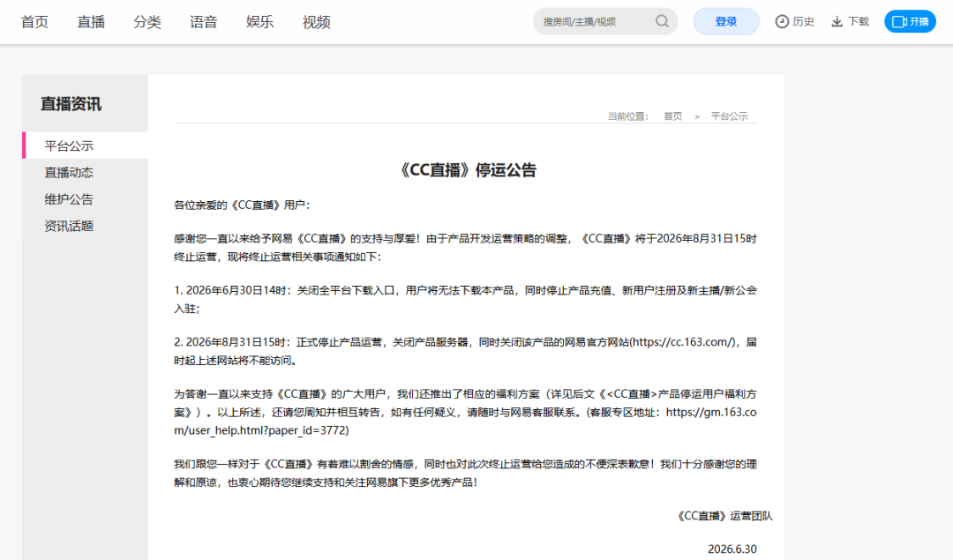This screenshot has height=560, width=953.
Task: Click breadcrumb 平台公示 link
Action: click(x=730, y=116)
